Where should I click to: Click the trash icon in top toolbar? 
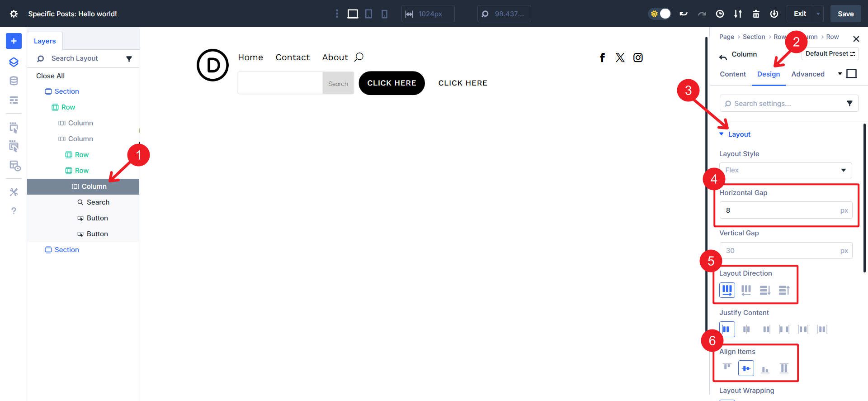coord(756,14)
